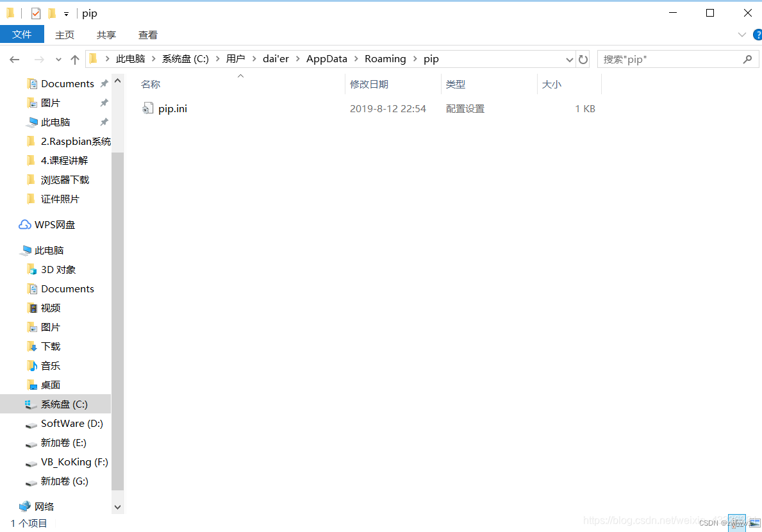Click the New Folder quick access icon
762x532 pixels.
click(x=52, y=13)
